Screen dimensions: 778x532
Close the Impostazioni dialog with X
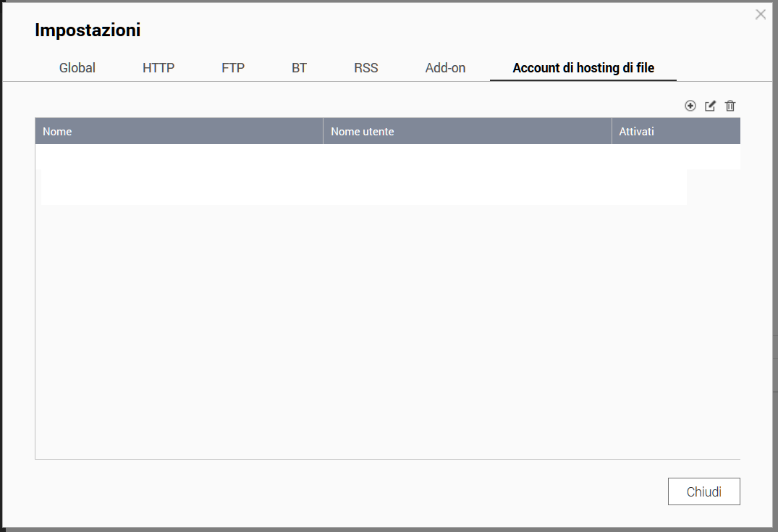[x=760, y=14]
